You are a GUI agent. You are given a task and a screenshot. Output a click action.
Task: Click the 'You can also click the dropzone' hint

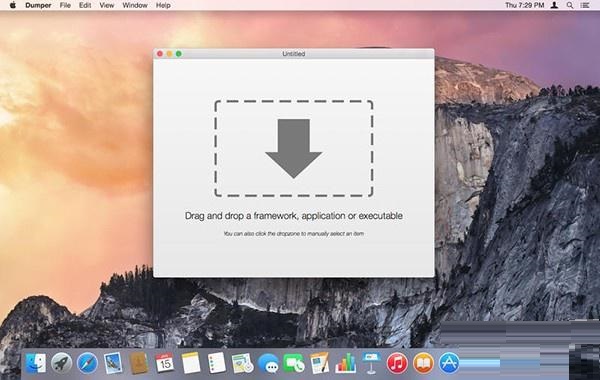pyautogui.click(x=293, y=233)
